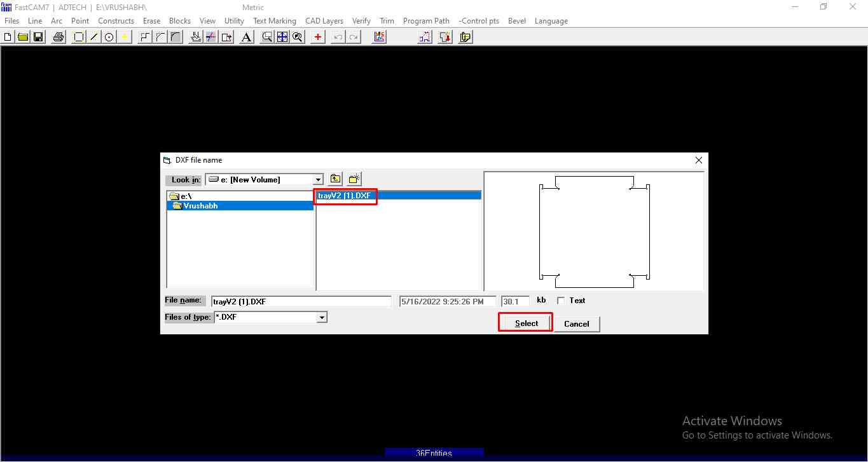Click the blue Zoom extents icon
Screen dimensions: 868x462
pos(282,37)
